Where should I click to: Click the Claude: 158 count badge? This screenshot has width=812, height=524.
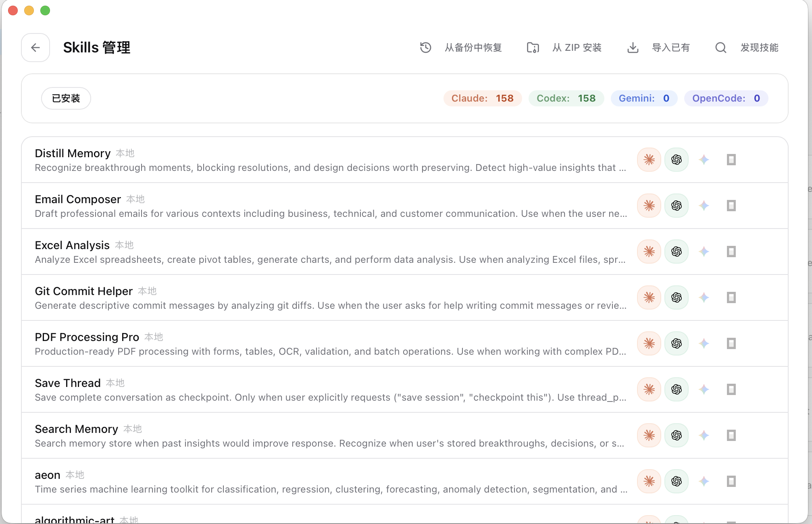tap(483, 98)
